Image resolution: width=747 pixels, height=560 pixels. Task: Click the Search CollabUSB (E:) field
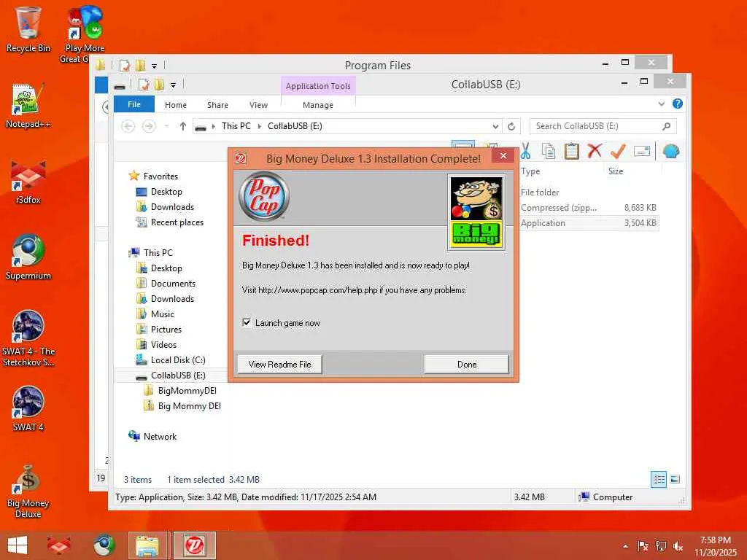(x=603, y=126)
